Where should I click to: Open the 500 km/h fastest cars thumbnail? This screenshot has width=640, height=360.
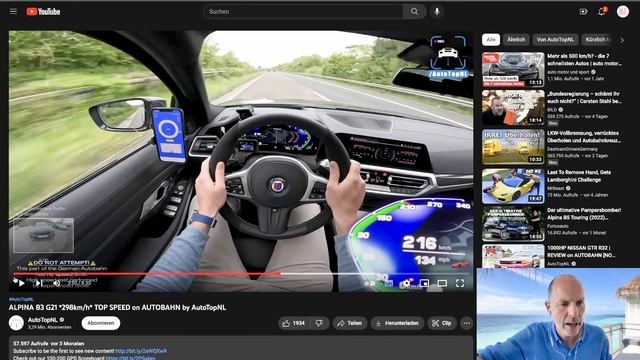click(x=513, y=69)
